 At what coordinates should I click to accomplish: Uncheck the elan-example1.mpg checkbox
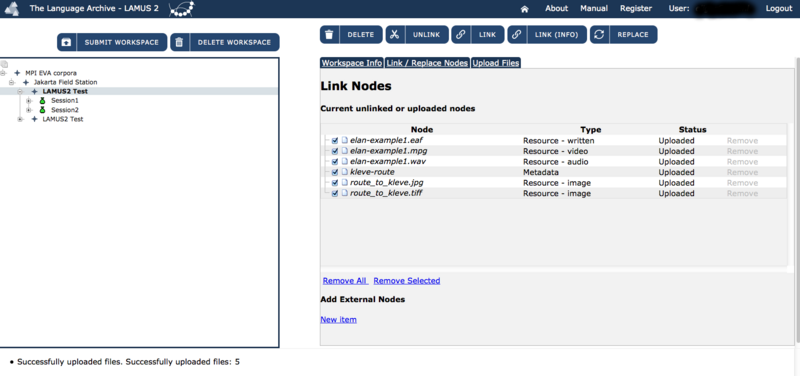[335, 151]
